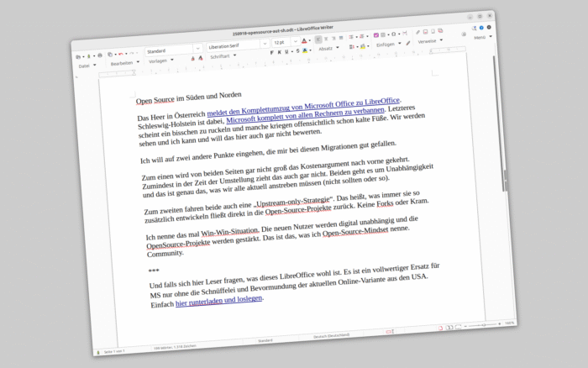This screenshot has height=368, width=588.
Task: Click the print document icon
Action: 100,56
